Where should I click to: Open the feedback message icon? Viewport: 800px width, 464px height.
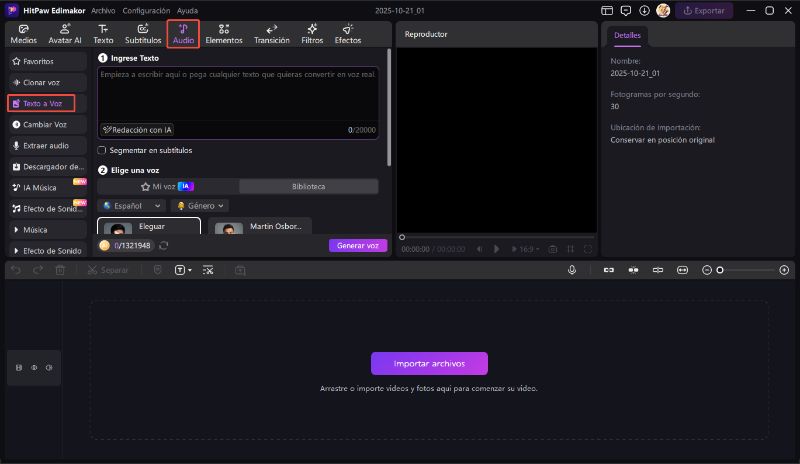coord(625,10)
